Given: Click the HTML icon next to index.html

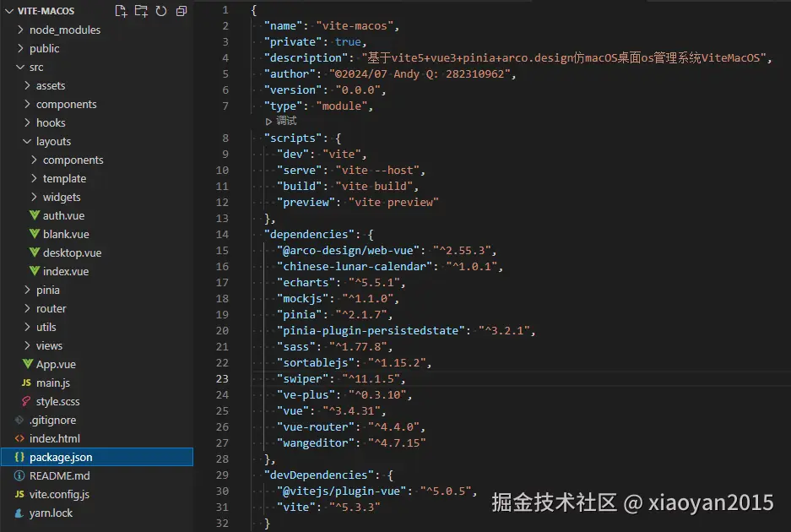Looking at the screenshot, I should (19, 438).
